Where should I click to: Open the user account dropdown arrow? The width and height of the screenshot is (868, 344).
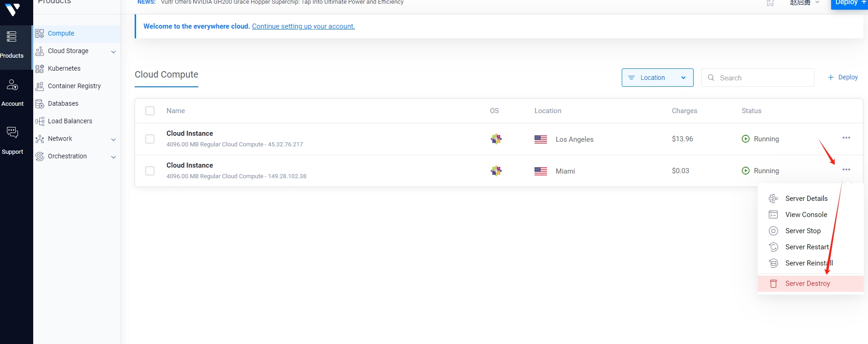point(817,2)
